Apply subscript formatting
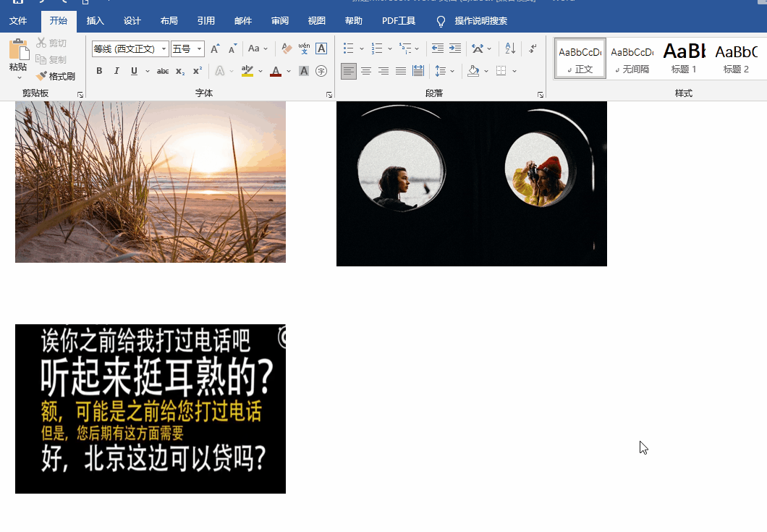This screenshot has height=532, width=767. [180, 71]
